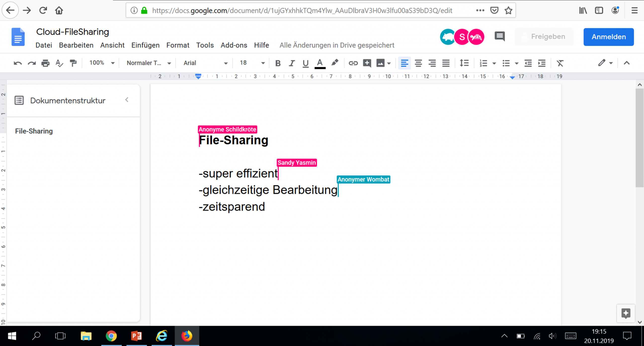
Task: Click the add comment icon
Action: pos(367,63)
